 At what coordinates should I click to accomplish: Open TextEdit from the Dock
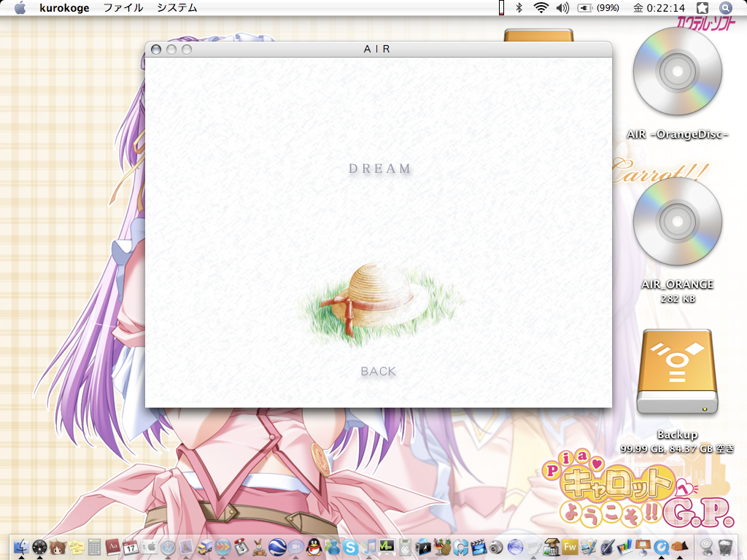pyautogui.click(x=533, y=547)
